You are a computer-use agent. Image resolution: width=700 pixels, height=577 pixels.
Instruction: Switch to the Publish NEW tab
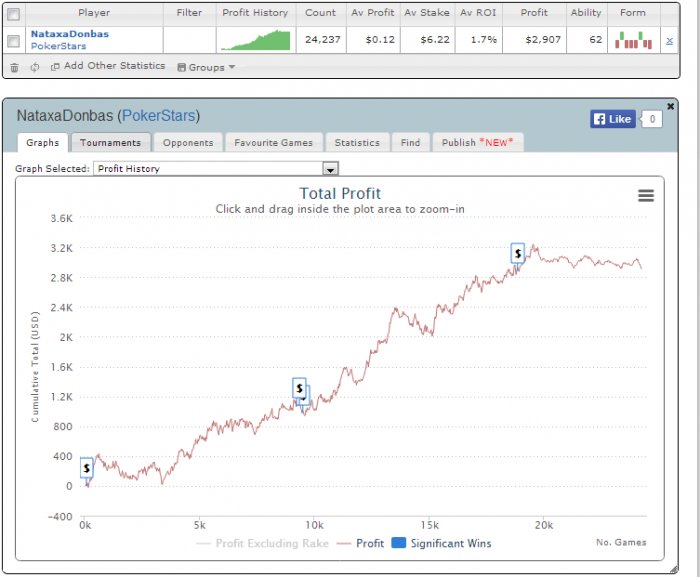pos(478,143)
